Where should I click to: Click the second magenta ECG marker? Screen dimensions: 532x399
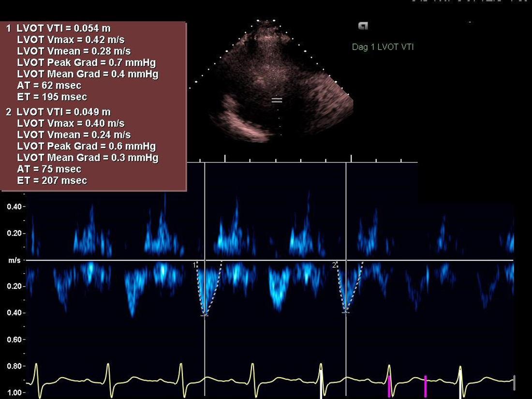click(x=425, y=386)
